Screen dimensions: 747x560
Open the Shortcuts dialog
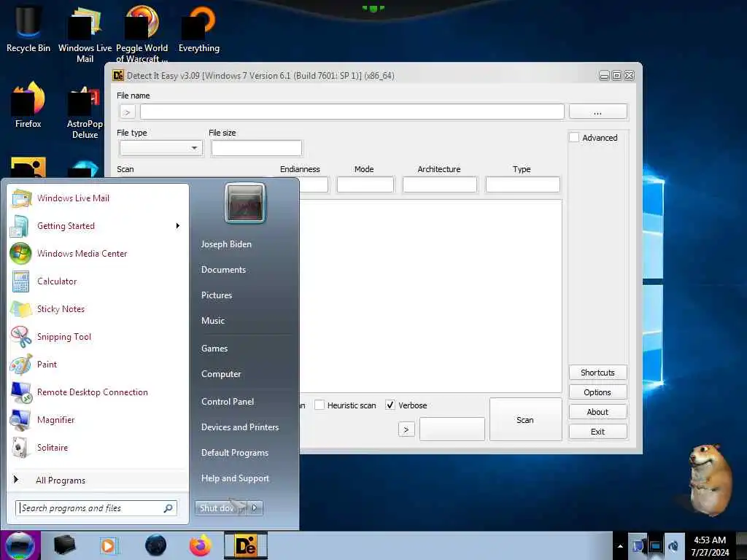click(598, 373)
